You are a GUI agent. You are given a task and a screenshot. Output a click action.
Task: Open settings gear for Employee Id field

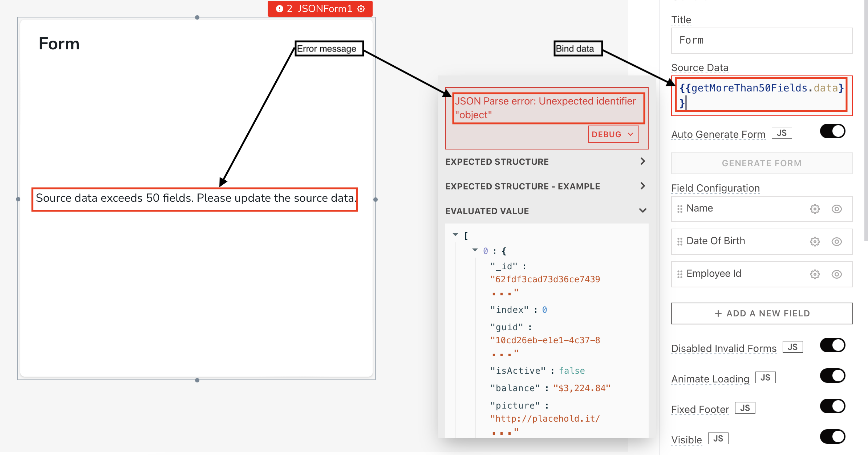pos(815,274)
